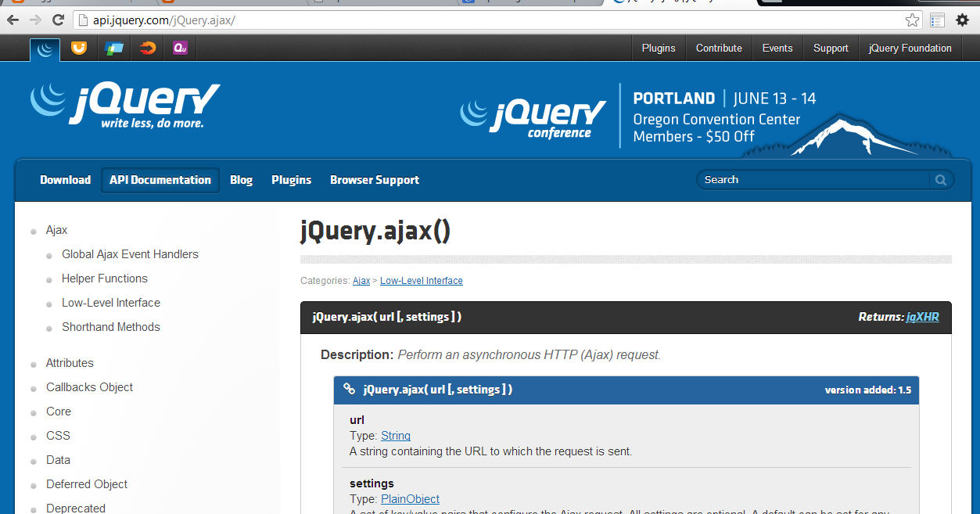Image resolution: width=980 pixels, height=514 pixels.
Task: Select the API Documentation nav tab
Action: coord(160,180)
